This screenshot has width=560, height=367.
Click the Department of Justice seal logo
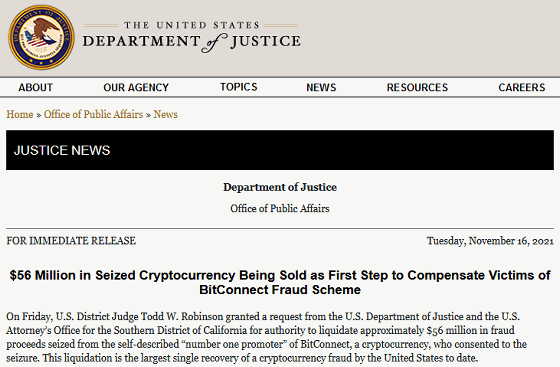click(x=41, y=37)
